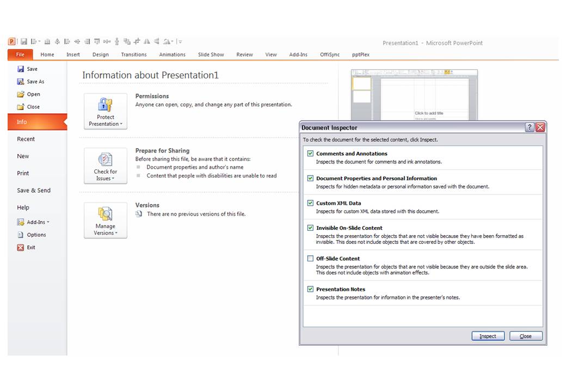Select Help in the backstage sidebar
The image size is (566, 392).
[23, 207]
